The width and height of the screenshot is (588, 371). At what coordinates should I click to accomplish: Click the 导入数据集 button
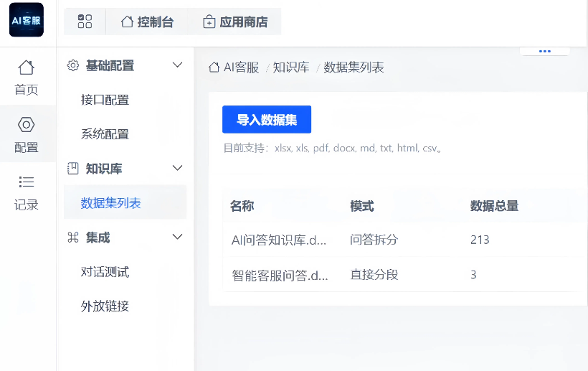tap(267, 120)
